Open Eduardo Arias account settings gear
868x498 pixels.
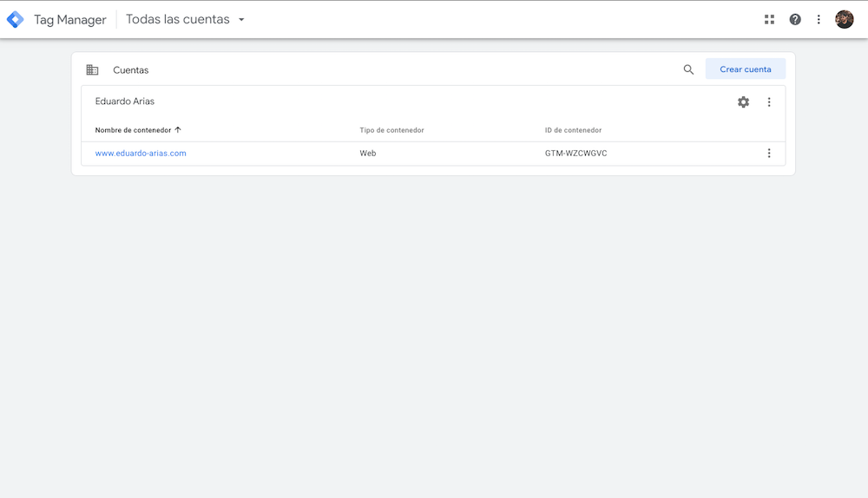click(744, 102)
